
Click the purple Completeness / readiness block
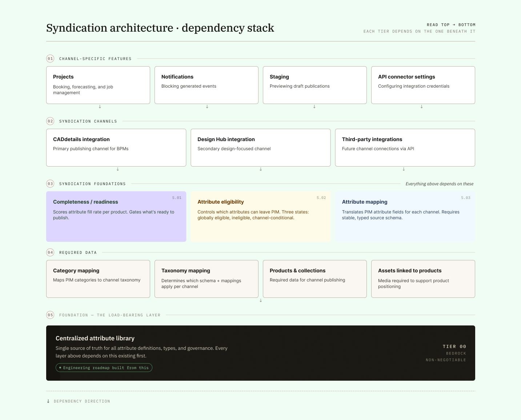tap(116, 216)
